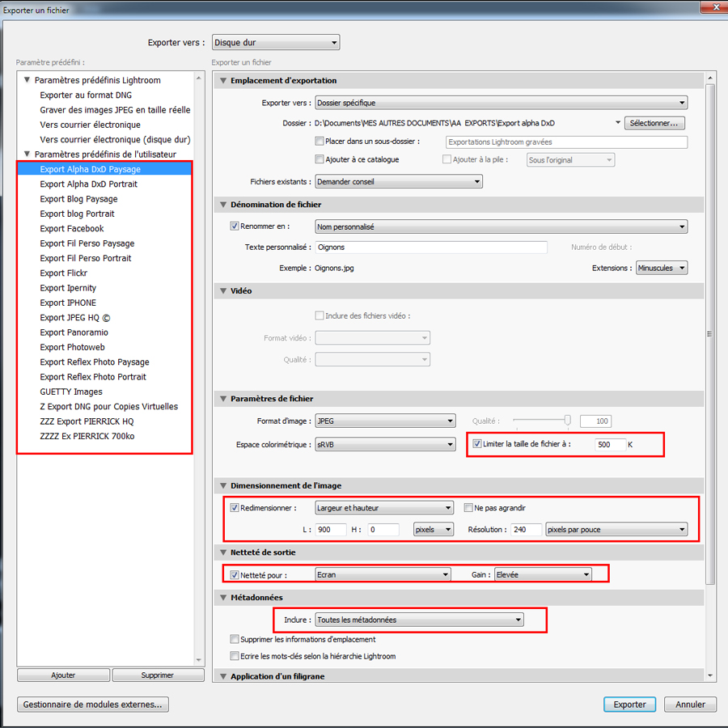The height and width of the screenshot is (728, 728).
Task: Uncheck the Renommer en checkbox
Action: (x=235, y=226)
